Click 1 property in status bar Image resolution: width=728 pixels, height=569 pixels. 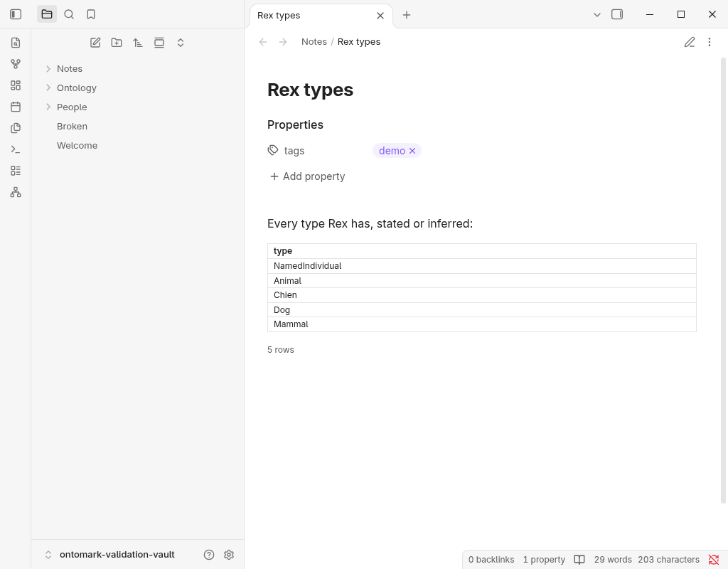click(x=544, y=560)
